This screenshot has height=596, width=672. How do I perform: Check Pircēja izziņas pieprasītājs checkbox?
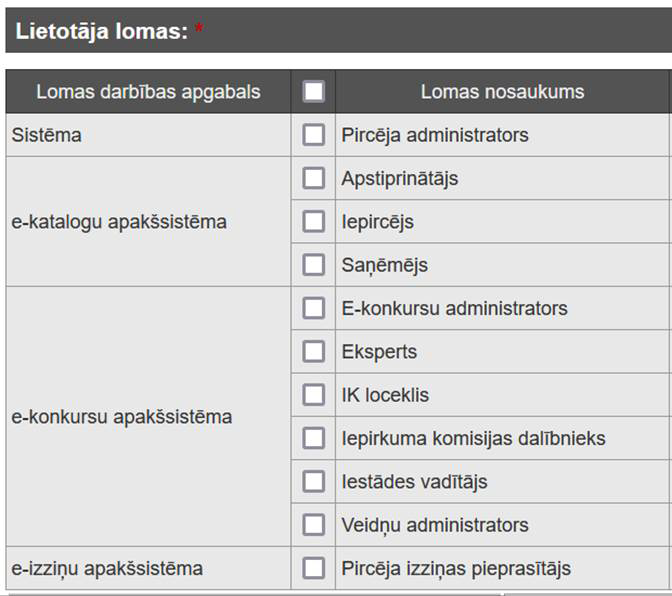[314, 568]
